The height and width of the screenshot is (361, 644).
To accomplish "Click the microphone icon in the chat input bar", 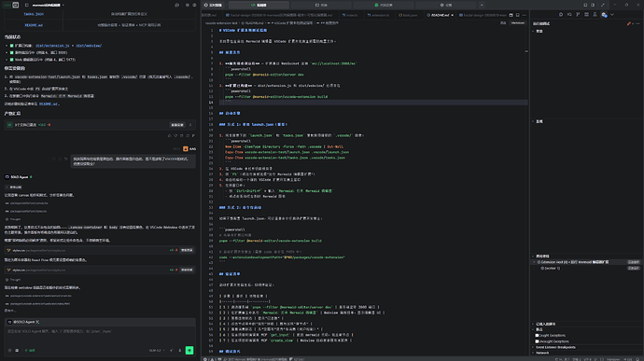I will tap(180, 351).
